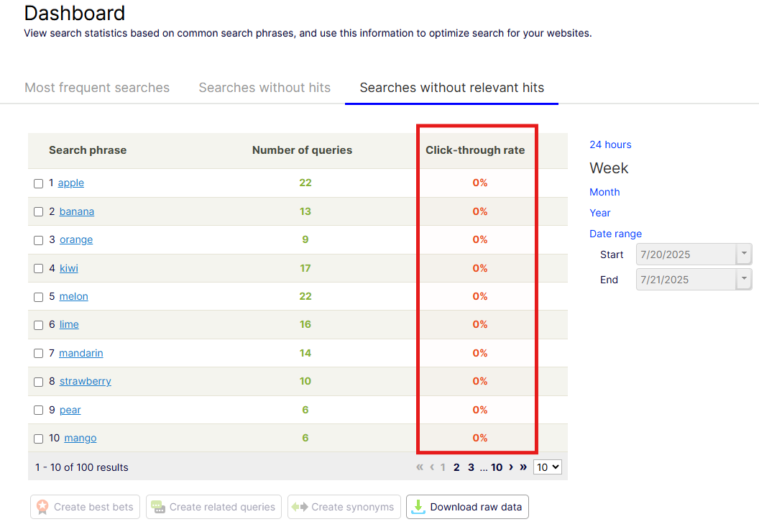Image resolution: width=759 pixels, height=532 pixels.
Task: Click the Create best bets button
Action: [84, 507]
